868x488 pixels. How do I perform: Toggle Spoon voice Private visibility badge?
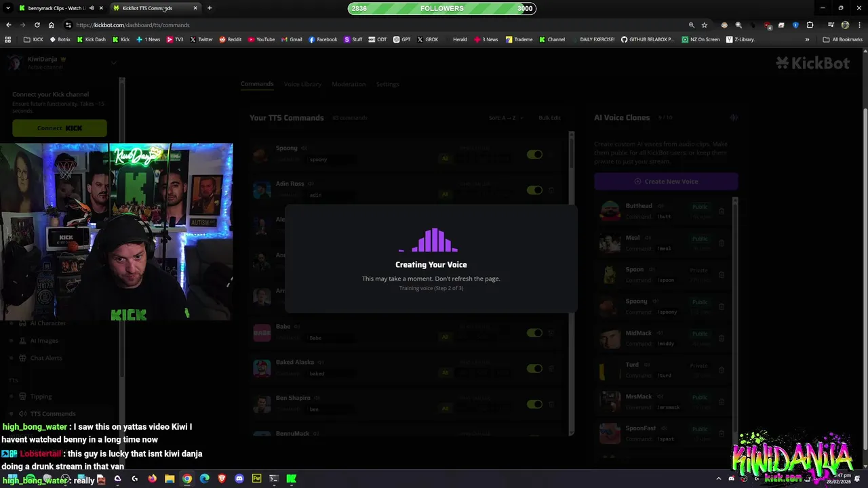(698, 270)
